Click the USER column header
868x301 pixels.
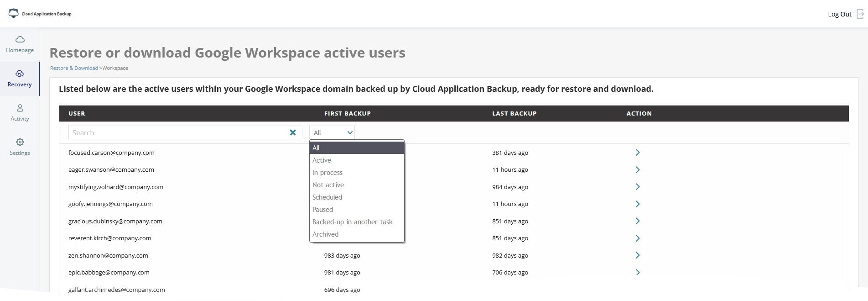point(77,114)
